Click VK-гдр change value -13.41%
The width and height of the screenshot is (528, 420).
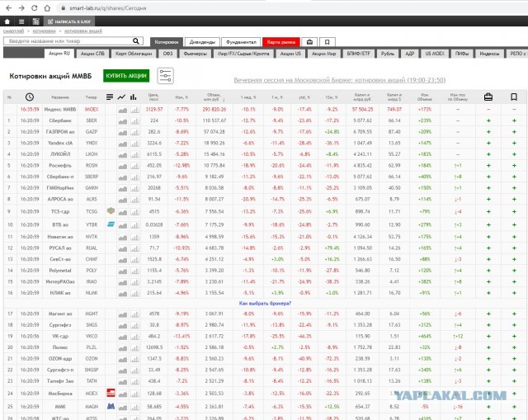pyautogui.click(x=181, y=336)
